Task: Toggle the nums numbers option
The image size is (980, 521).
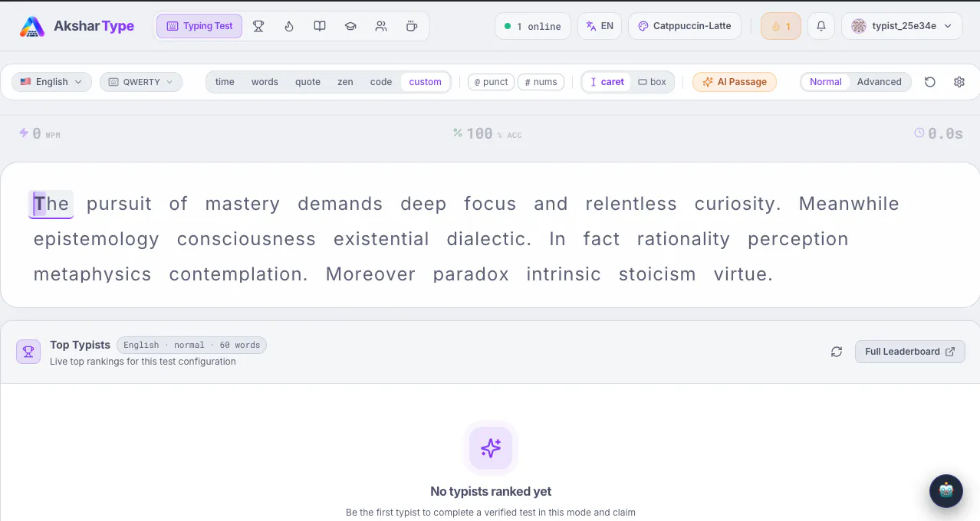Action: pos(541,82)
